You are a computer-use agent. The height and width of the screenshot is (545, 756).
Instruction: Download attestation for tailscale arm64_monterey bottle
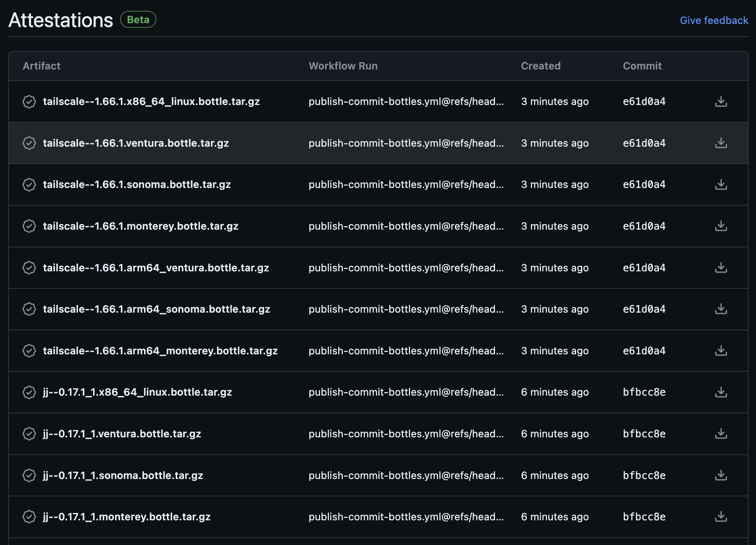pos(721,351)
